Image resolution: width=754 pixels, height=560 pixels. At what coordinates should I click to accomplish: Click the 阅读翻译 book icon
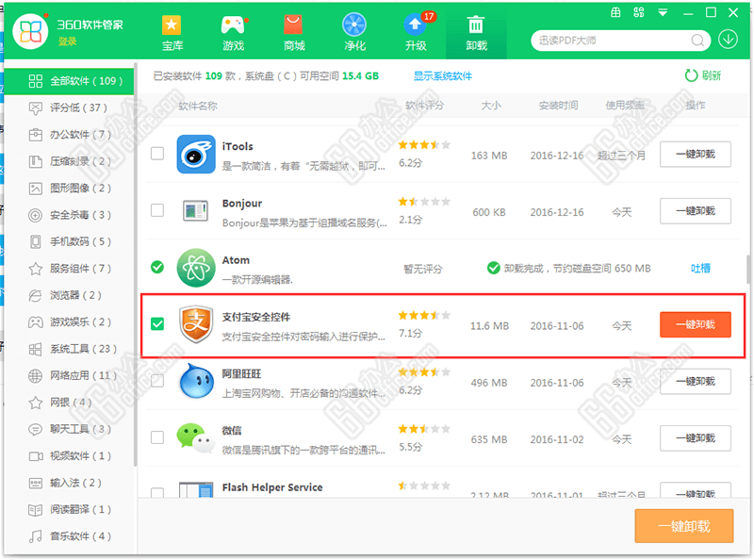click(x=35, y=509)
